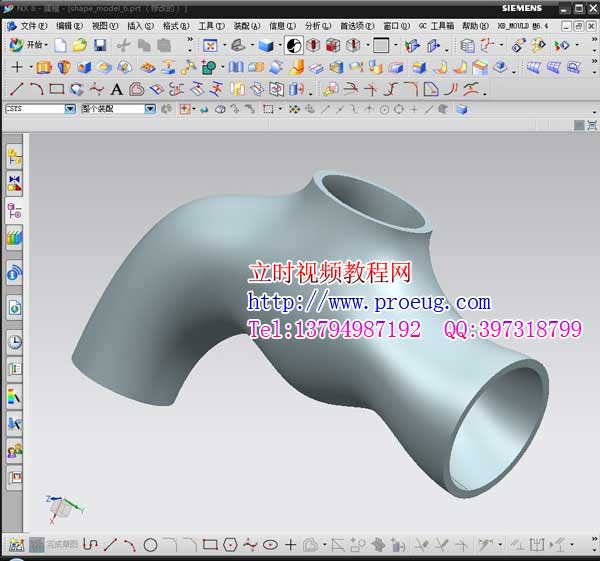This screenshot has width=600, height=561.
Task: Expand the dropdown arrow next to the datum plus icon
Action: [x=31, y=67]
